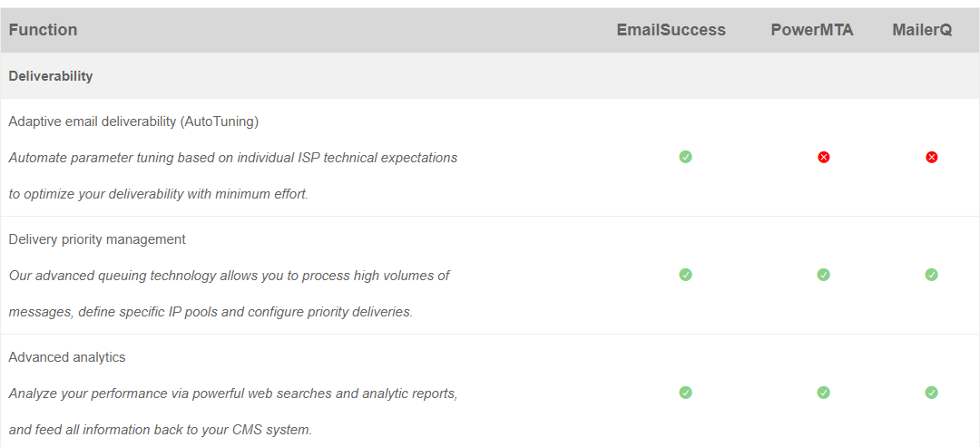
Task: Select the Function column header
Action: point(44,30)
